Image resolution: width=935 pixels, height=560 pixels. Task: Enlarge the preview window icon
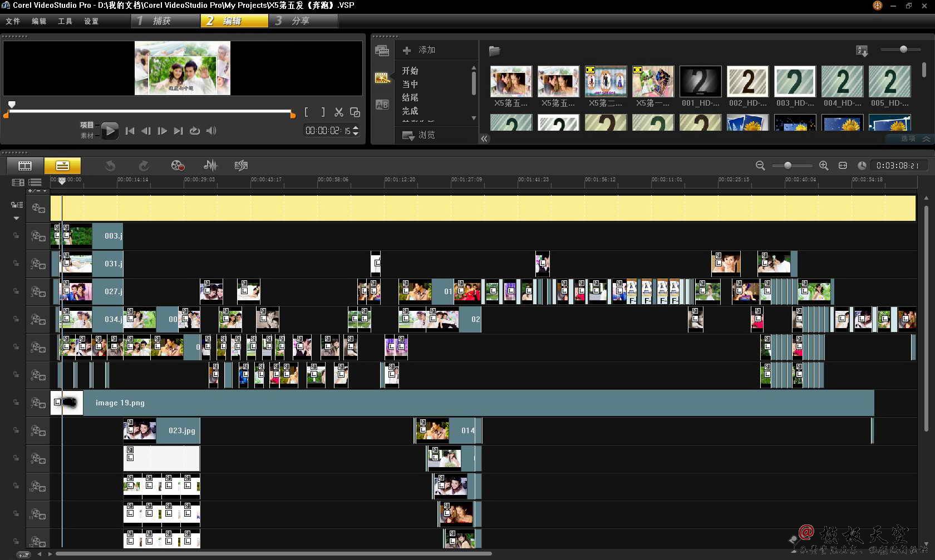tap(355, 112)
